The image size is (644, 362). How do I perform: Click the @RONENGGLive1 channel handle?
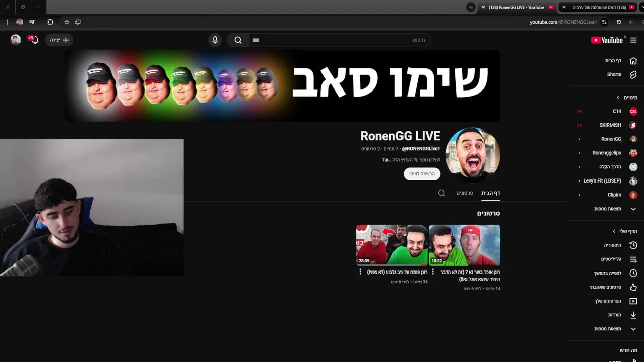pos(421,149)
